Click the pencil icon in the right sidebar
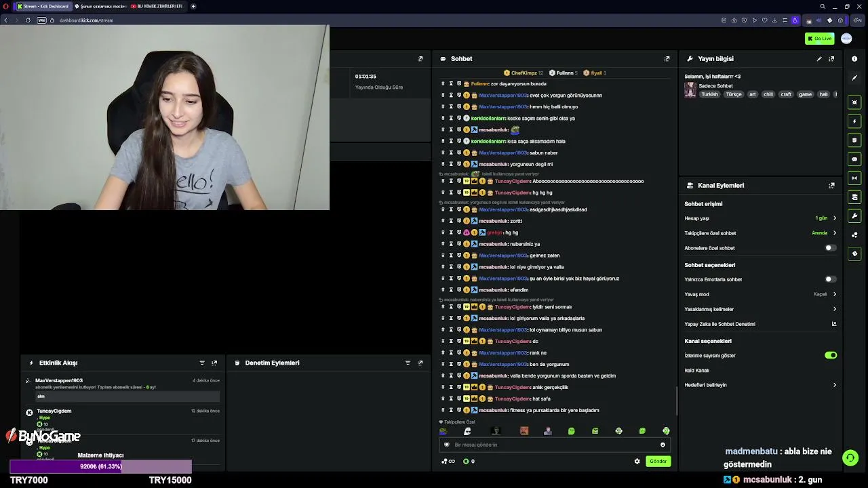 coord(854,78)
